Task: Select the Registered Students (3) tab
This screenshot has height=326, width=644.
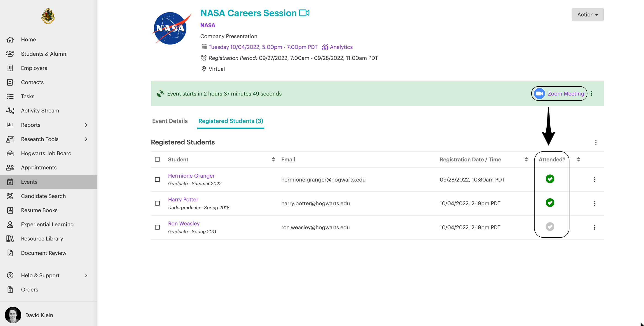Action: pos(231,121)
